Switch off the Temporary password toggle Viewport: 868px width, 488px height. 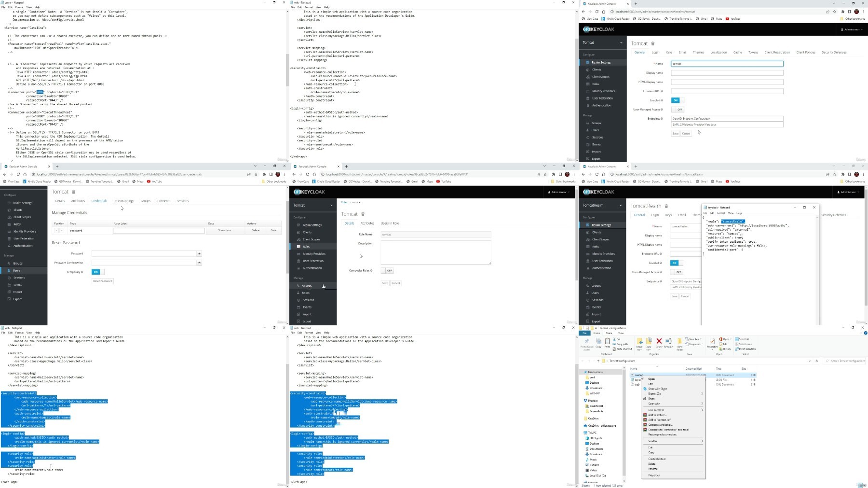coord(98,272)
